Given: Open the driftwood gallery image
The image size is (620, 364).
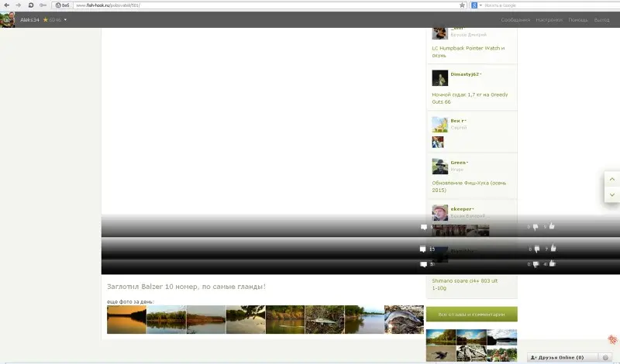Looking at the screenshot, I should (x=471, y=353).
